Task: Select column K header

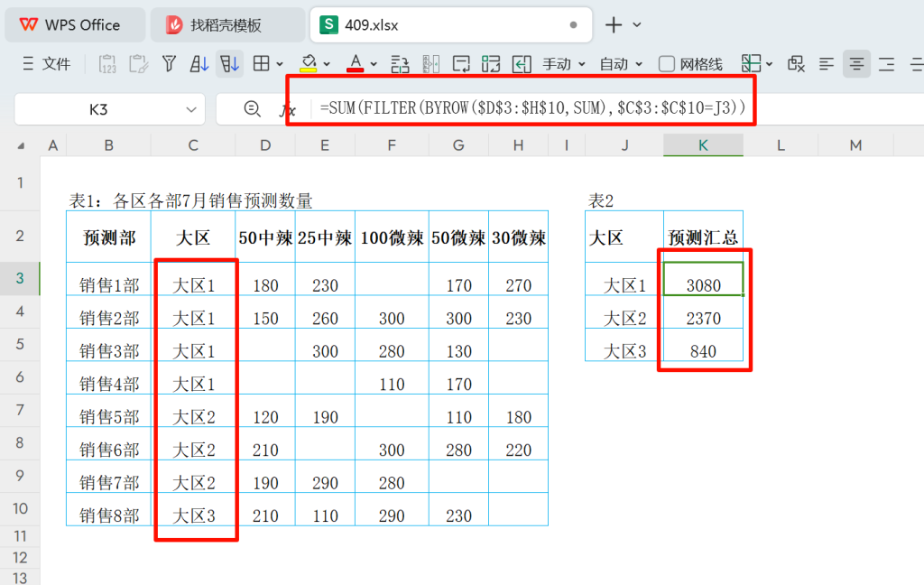Action: 703,145
